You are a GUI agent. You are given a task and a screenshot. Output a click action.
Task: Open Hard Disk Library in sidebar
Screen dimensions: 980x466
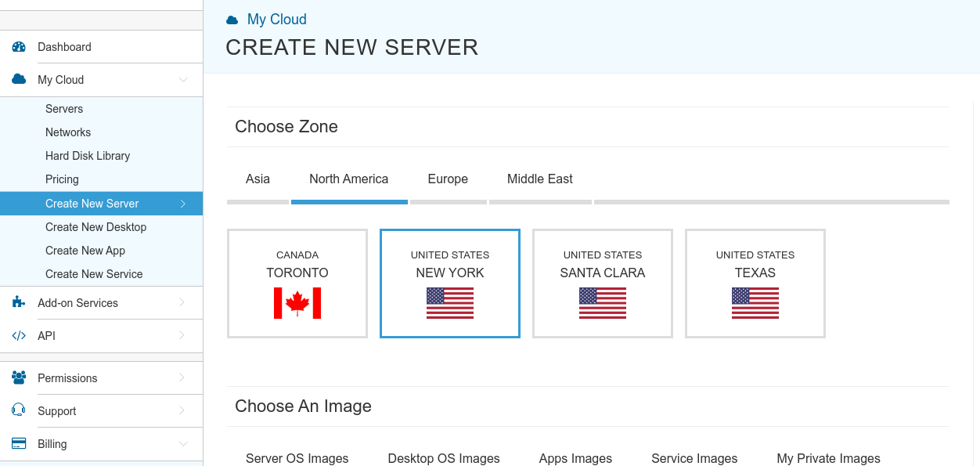[88, 156]
